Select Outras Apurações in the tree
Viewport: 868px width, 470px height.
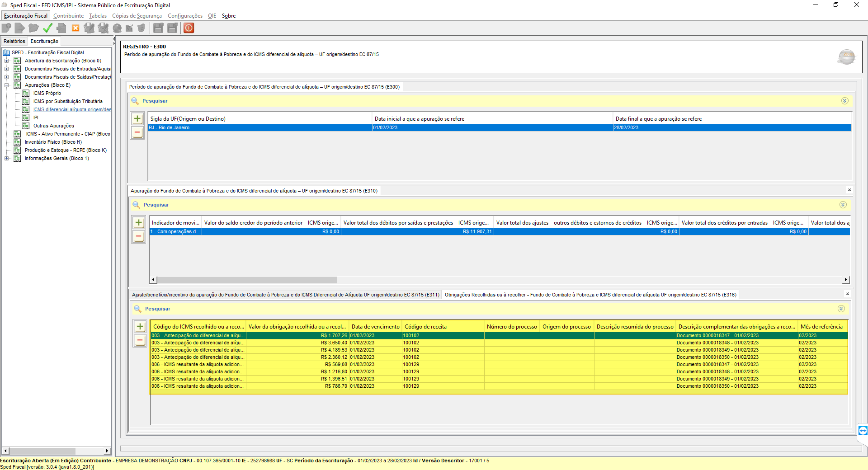53,126
